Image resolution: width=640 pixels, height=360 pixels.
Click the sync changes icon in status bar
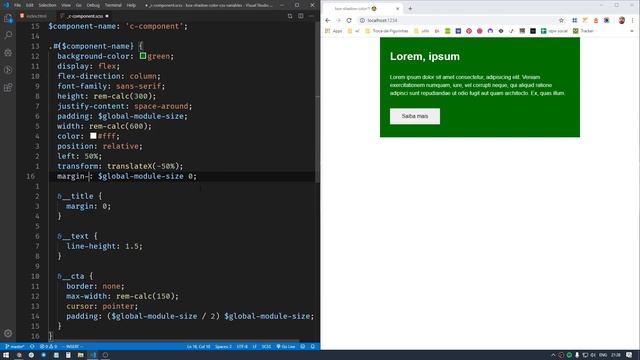click(32, 347)
